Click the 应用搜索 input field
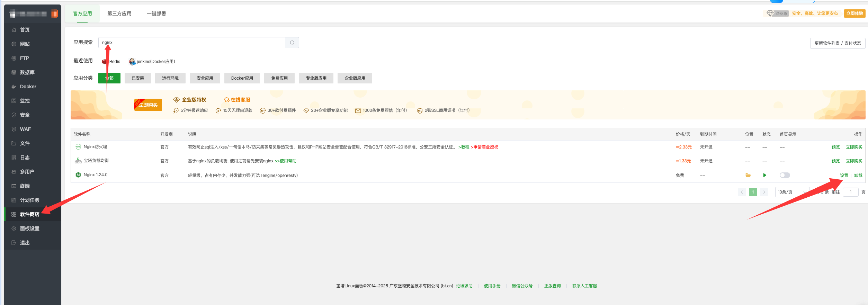 191,43
